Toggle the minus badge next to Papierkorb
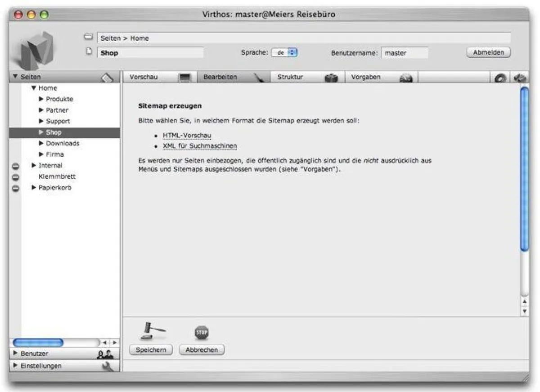The height and width of the screenshot is (392, 540). [16, 188]
